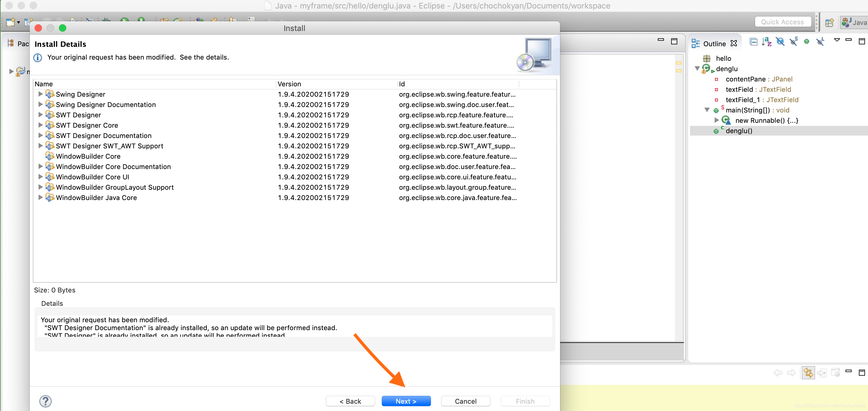Toggle Hide Fields in Outline

coord(780,41)
